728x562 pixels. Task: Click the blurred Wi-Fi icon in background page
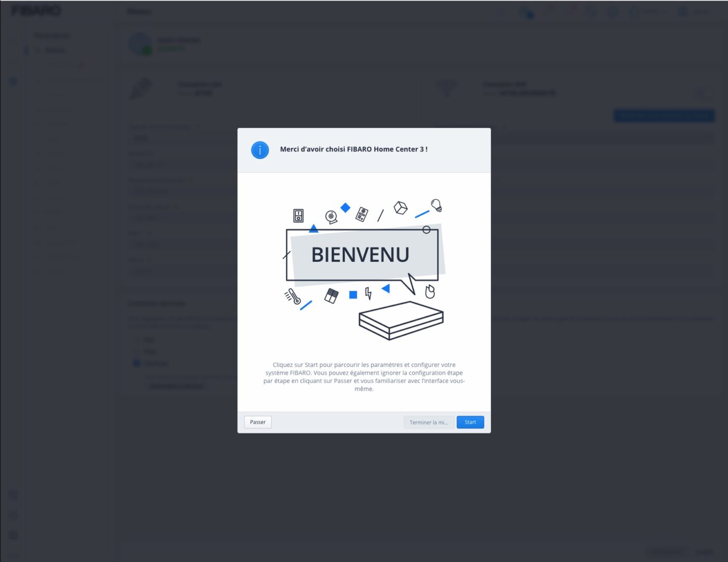[x=447, y=88]
